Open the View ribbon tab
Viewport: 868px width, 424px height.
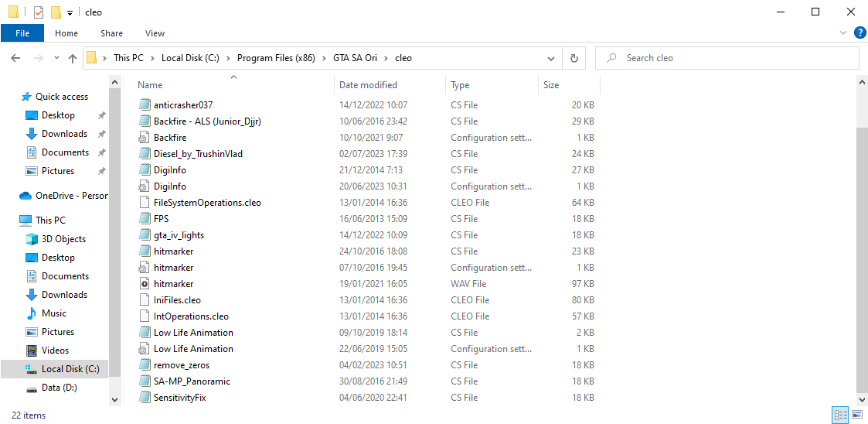click(x=155, y=33)
